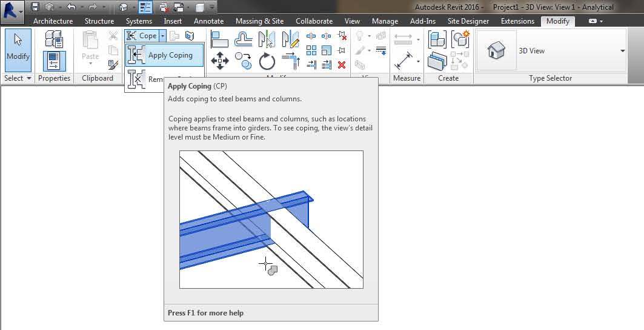Viewport: 644px width, 330px height.
Task: Expand the Measure tool dropdown arrow
Action: pyautogui.click(x=418, y=40)
